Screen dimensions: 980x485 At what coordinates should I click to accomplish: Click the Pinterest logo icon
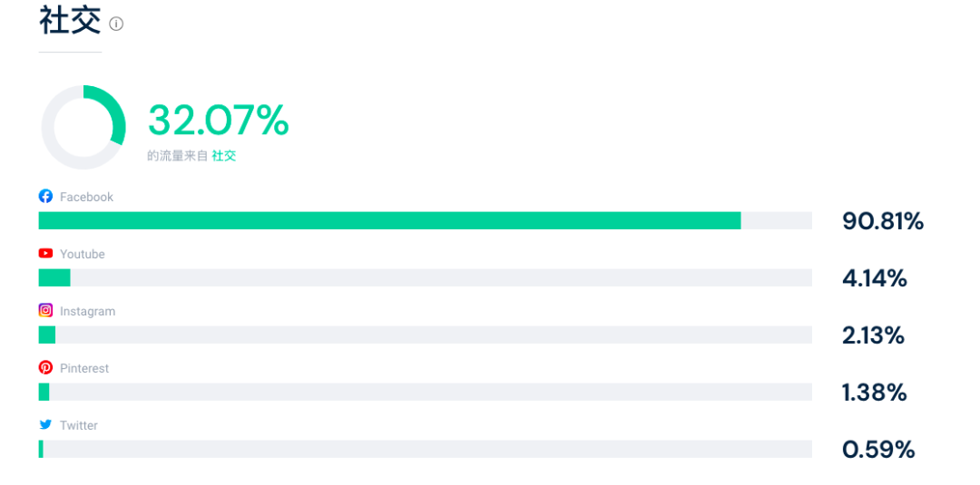click(x=45, y=367)
